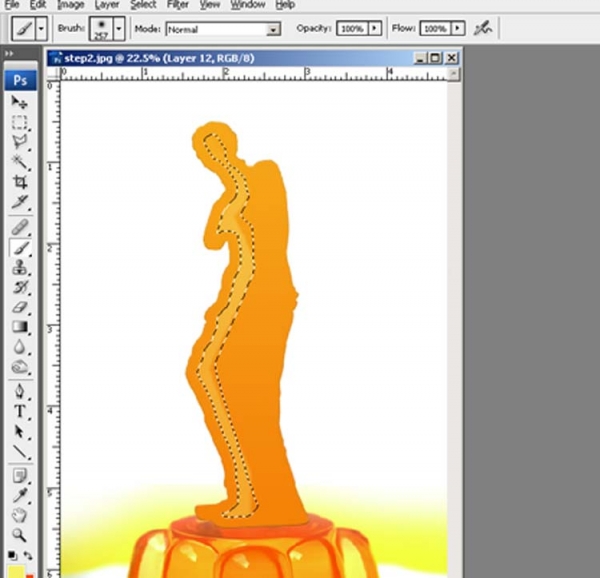Select the Pen tool
Viewport: 600px width, 578px height.
(x=19, y=392)
